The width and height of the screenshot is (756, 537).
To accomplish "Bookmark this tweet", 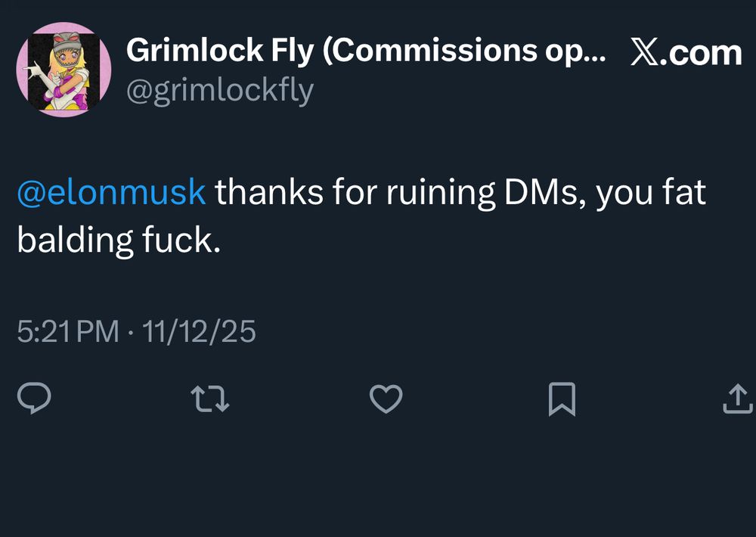I will pos(562,399).
